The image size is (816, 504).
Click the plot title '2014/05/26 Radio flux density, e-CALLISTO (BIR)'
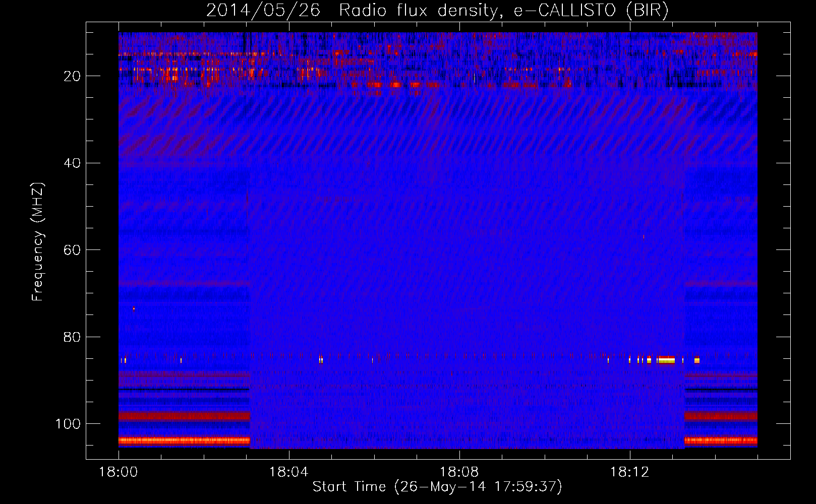437,10
